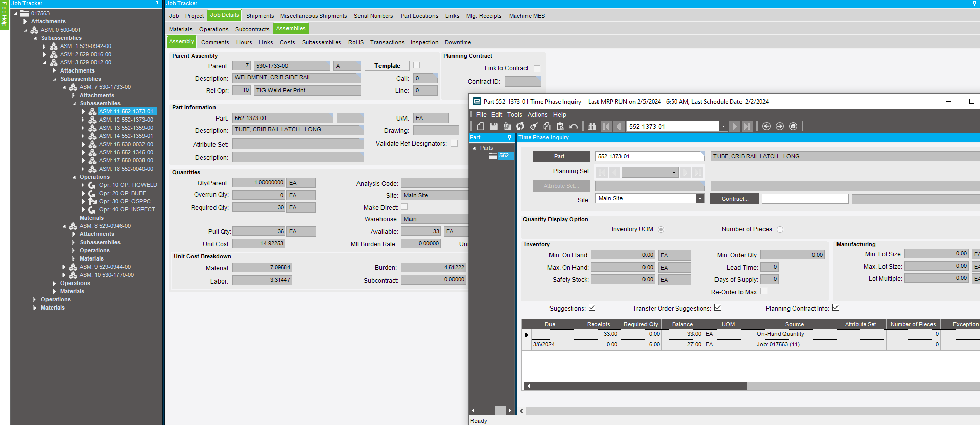This screenshot has width=980, height=425.
Task: Open the Shipments tab
Action: [259, 16]
